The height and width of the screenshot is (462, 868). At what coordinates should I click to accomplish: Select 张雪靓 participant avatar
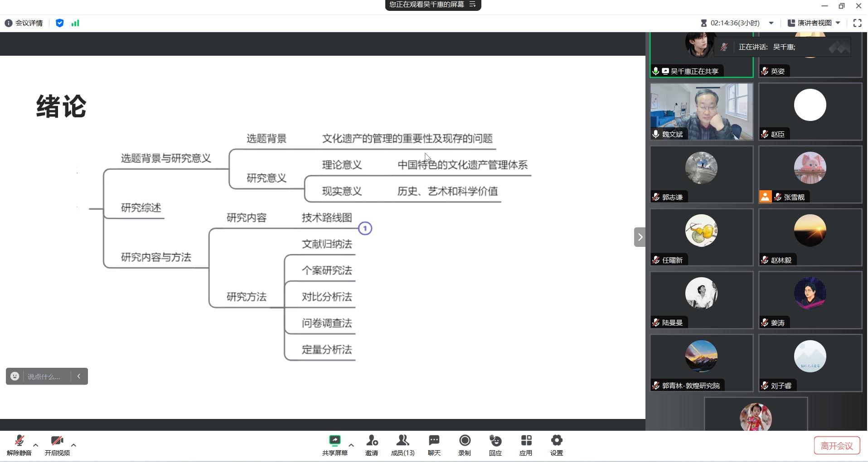pyautogui.click(x=810, y=168)
